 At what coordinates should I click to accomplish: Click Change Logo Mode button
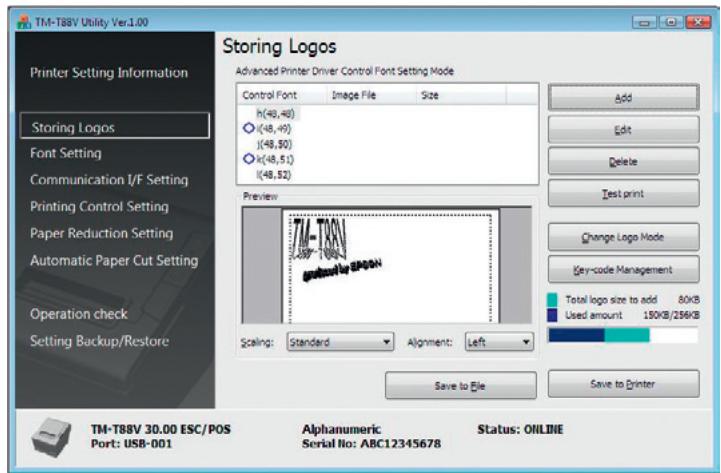(624, 237)
